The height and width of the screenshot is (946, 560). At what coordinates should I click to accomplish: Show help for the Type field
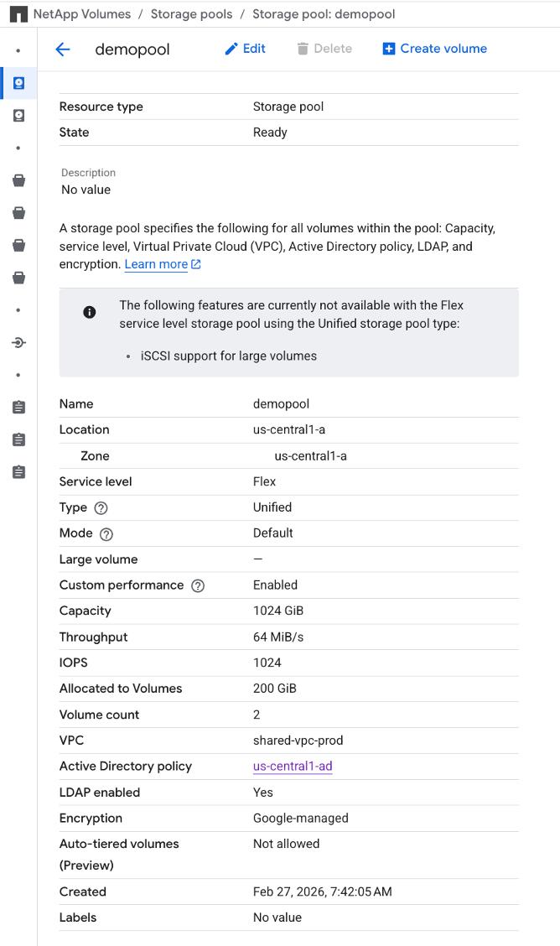[101, 508]
